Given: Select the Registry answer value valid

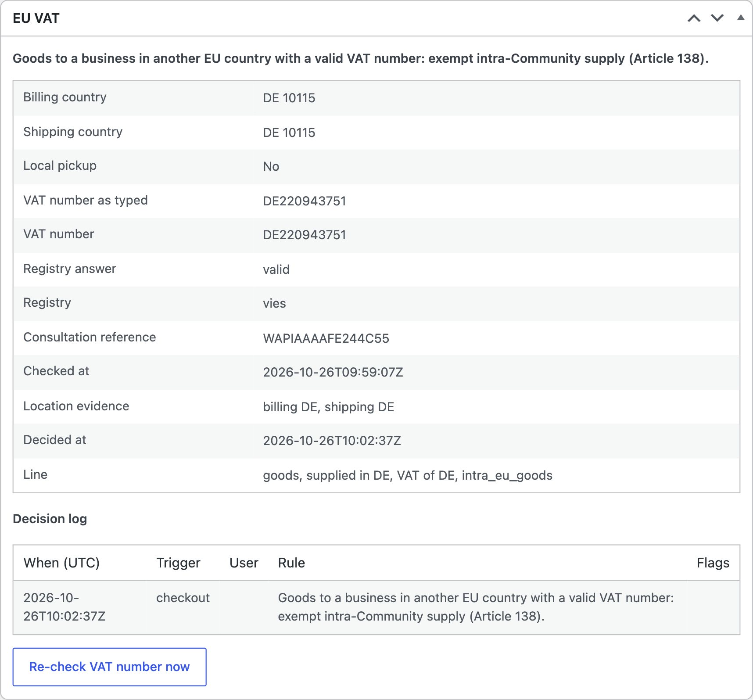Looking at the screenshot, I should coord(276,269).
